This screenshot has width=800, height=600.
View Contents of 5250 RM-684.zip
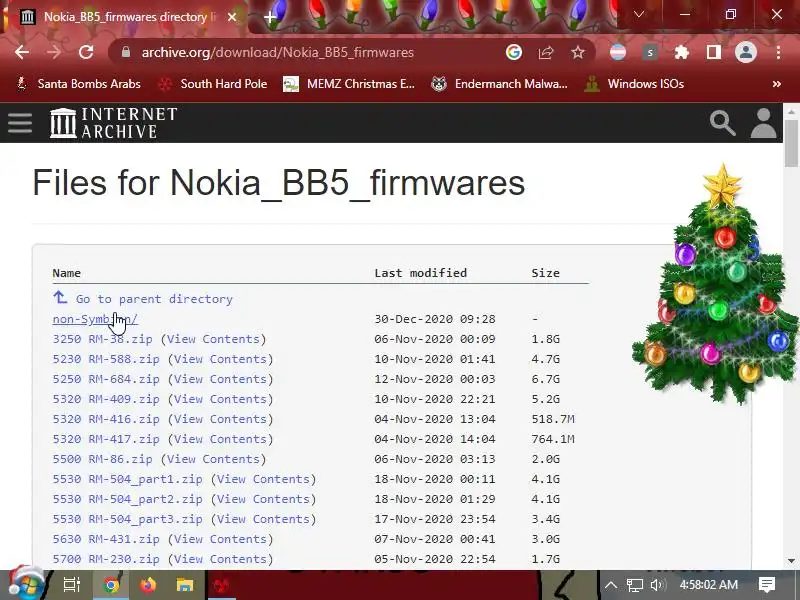[x=220, y=379]
